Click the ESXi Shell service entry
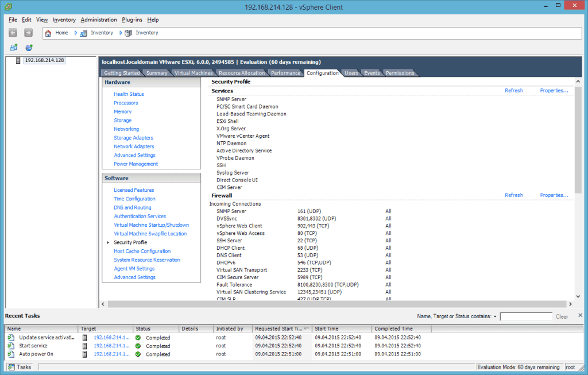This screenshot has width=588, height=375. tap(227, 121)
